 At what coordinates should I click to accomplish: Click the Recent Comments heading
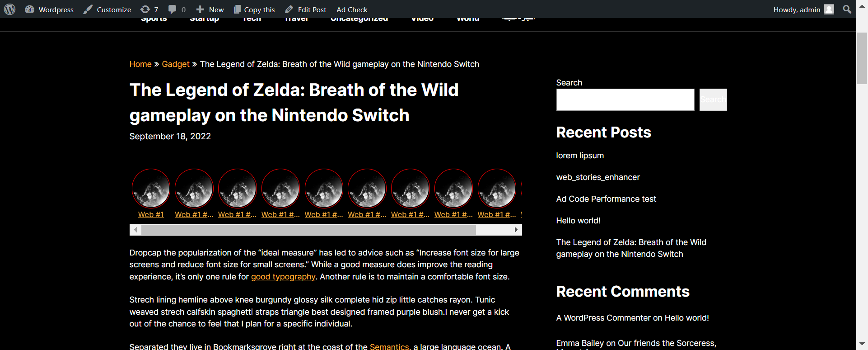pos(623,292)
